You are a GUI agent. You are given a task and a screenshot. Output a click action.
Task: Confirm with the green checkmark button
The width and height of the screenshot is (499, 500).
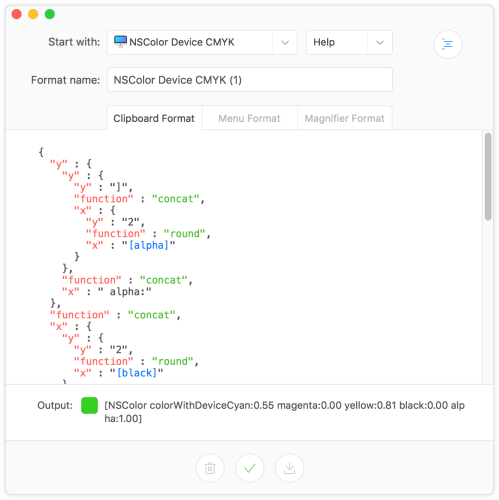pos(250,468)
